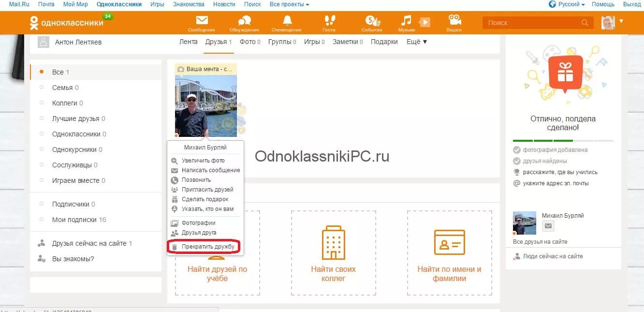Expand arrow next to header avatar
The width and height of the screenshot is (644, 312).
[x=621, y=21]
